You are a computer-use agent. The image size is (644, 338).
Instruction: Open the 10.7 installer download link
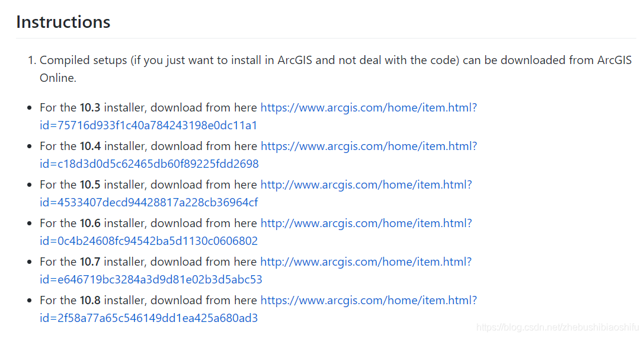click(x=366, y=262)
